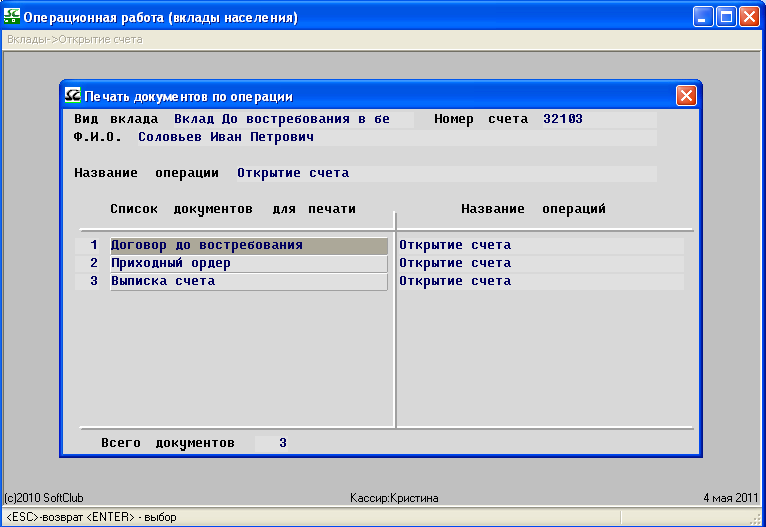Click the Ф.И.О. field Соловьев Иван Петрович
Image resolution: width=766 pixels, height=527 pixels.
coord(397,137)
